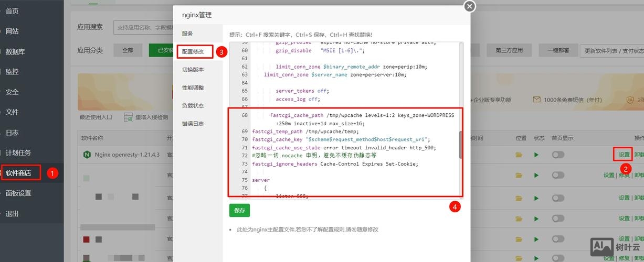Place cursor on fastcgi_cache_path line 68
Viewport: 644px width, 262px height.
point(362,115)
